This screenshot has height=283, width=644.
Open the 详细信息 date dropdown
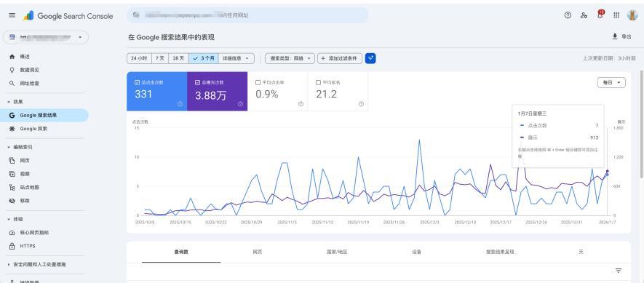(x=236, y=58)
